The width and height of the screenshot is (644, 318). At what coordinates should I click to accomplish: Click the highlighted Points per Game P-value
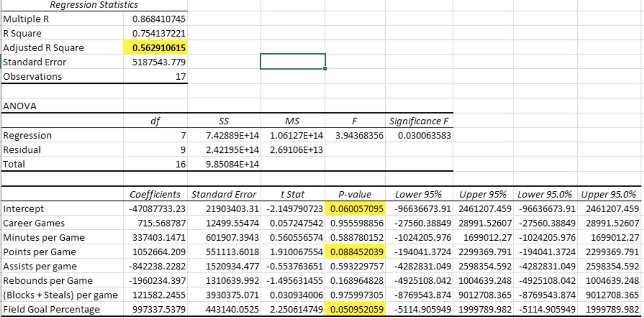point(355,251)
